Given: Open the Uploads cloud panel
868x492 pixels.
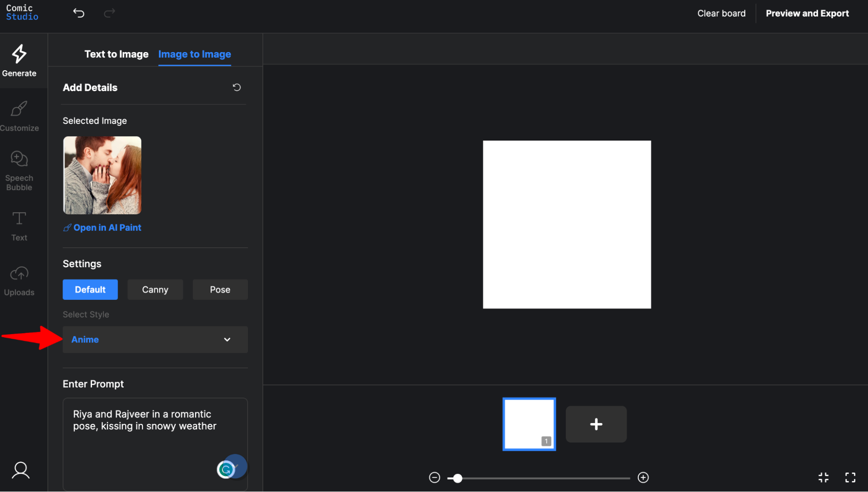Looking at the screenshot, I should coord(19,281).
